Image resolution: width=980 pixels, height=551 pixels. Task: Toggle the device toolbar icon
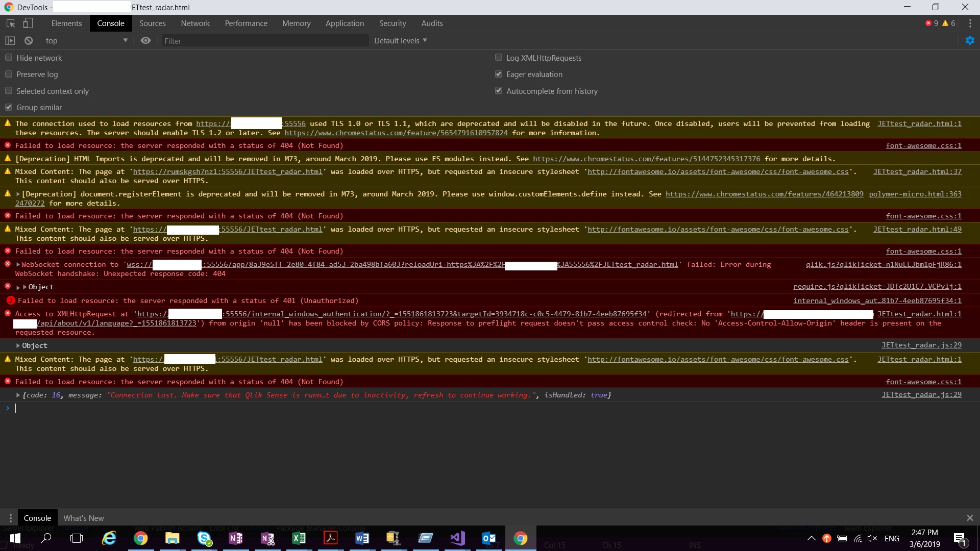coord(28,23)
